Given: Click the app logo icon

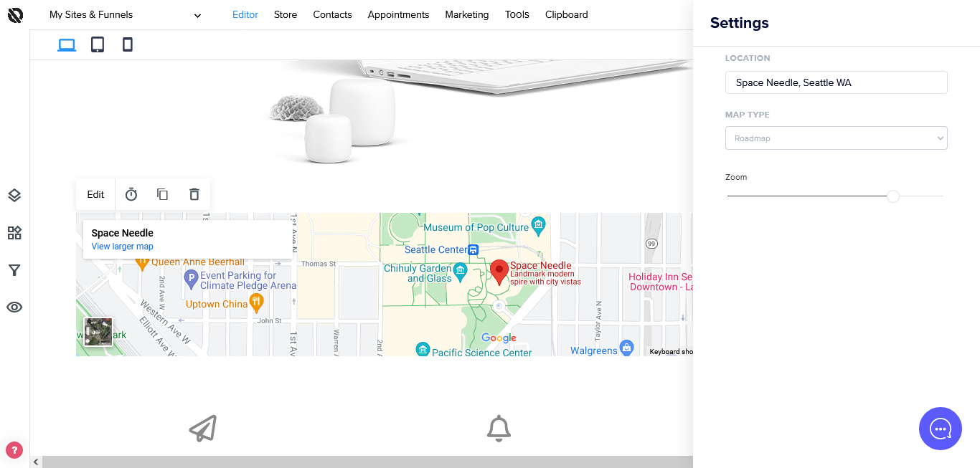Looking at the screenshot, I should [15, 14].
